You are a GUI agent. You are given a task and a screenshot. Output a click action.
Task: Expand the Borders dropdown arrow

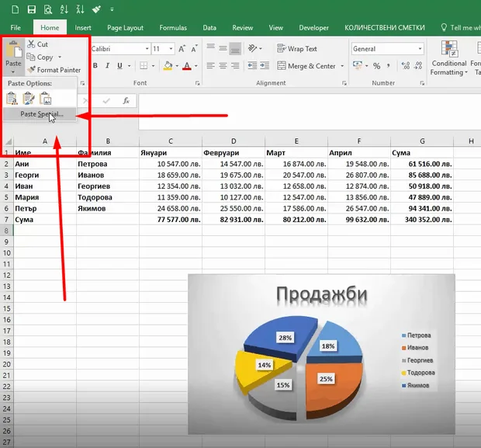click(x=153, y=66)
